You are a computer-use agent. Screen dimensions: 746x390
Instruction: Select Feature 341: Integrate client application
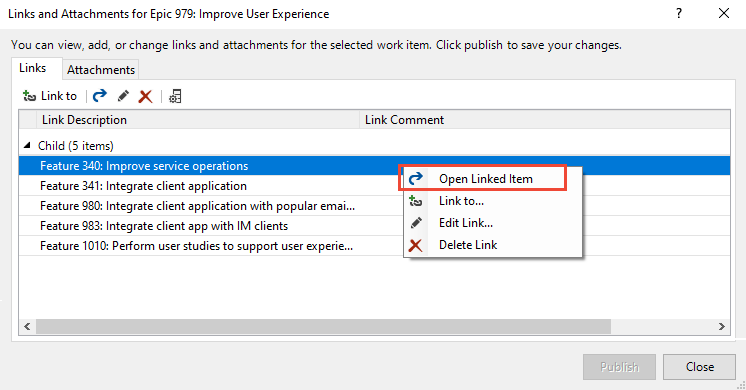coord(374,185)
